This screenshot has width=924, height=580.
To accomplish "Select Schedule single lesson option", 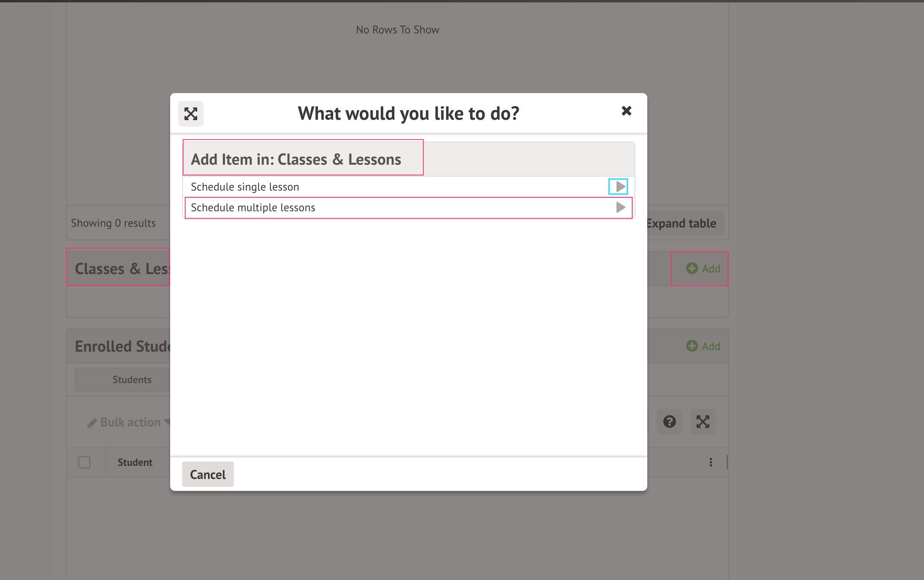I will tap(245, 187).
